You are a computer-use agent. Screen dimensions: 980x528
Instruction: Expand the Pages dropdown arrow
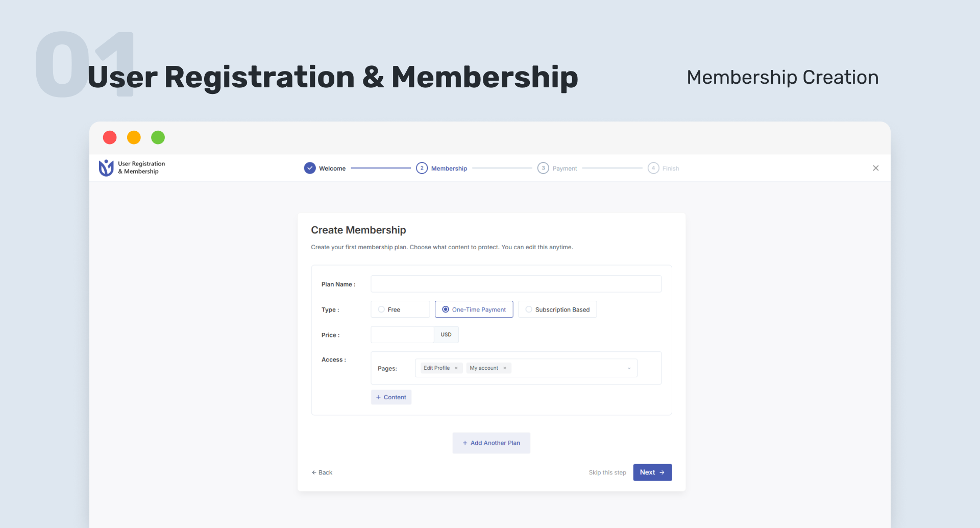629,368
